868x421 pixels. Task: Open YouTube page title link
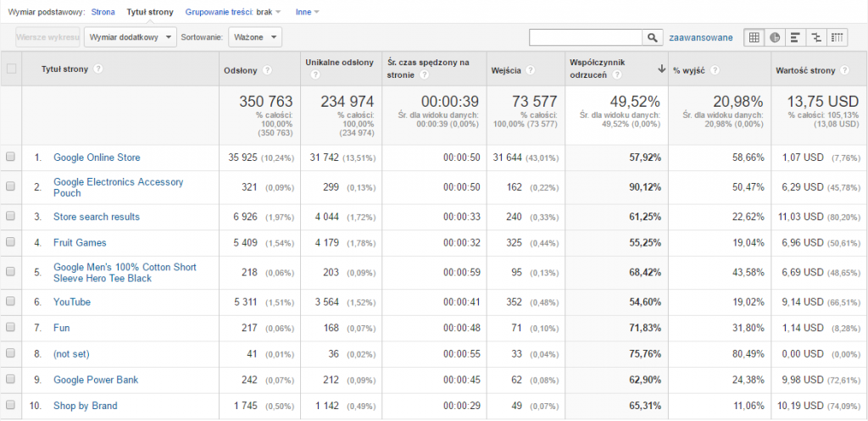coord(72,302)
